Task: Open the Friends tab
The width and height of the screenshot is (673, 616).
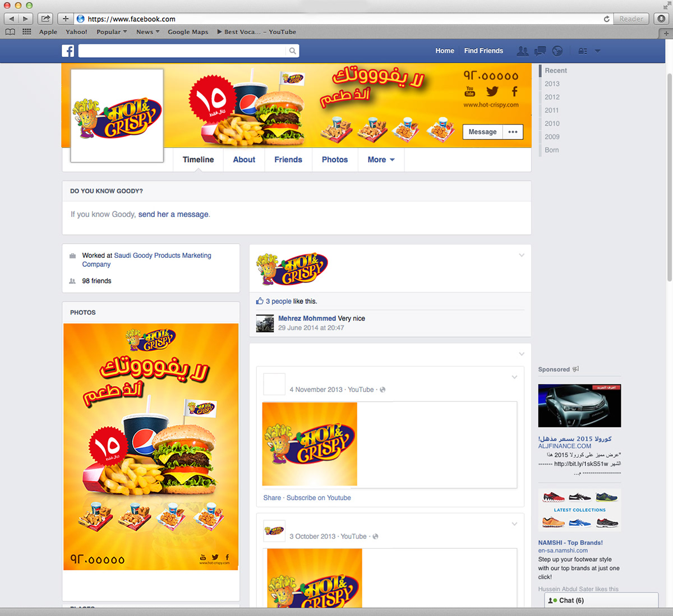Action: click(288, 160)
